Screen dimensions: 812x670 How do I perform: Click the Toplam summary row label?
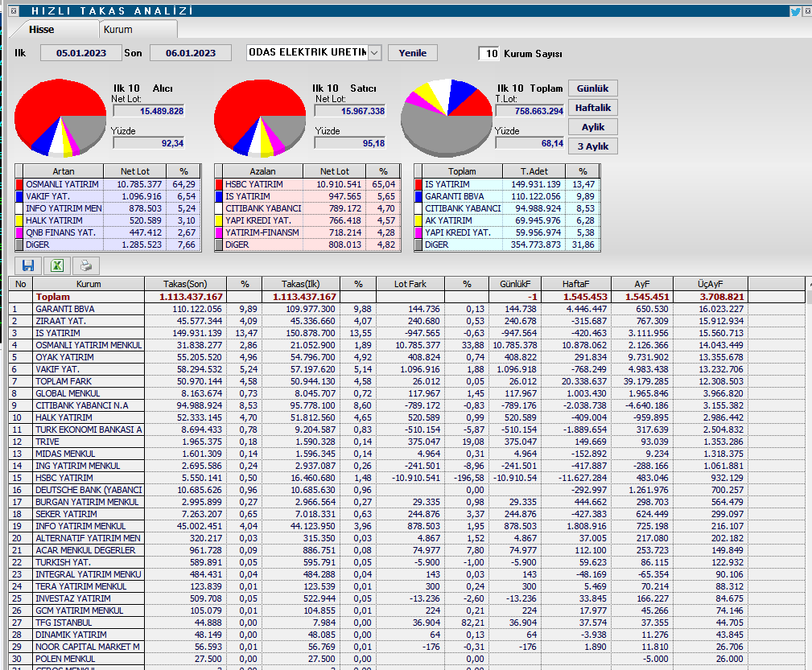53,297
